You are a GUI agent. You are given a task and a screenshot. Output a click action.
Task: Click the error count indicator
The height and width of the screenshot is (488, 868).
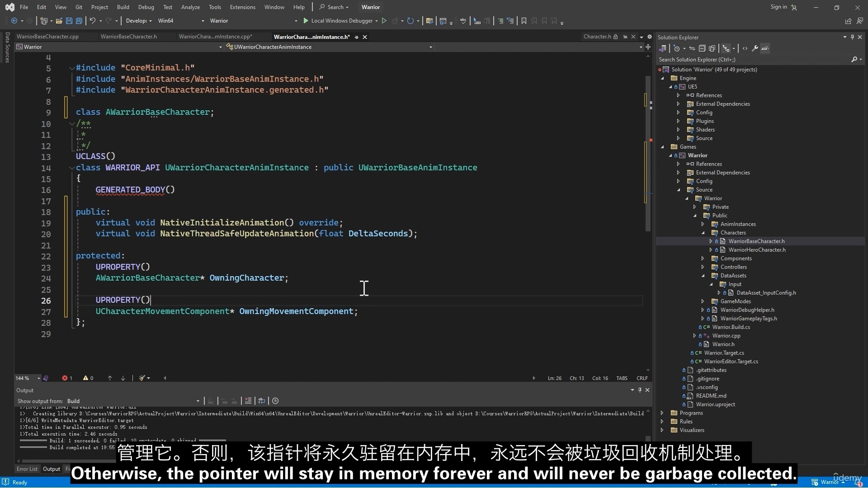[67, 378]
